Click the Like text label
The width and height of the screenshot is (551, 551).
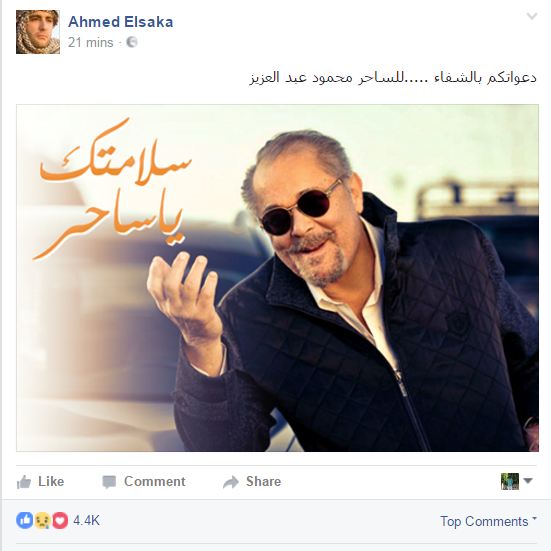51,481
